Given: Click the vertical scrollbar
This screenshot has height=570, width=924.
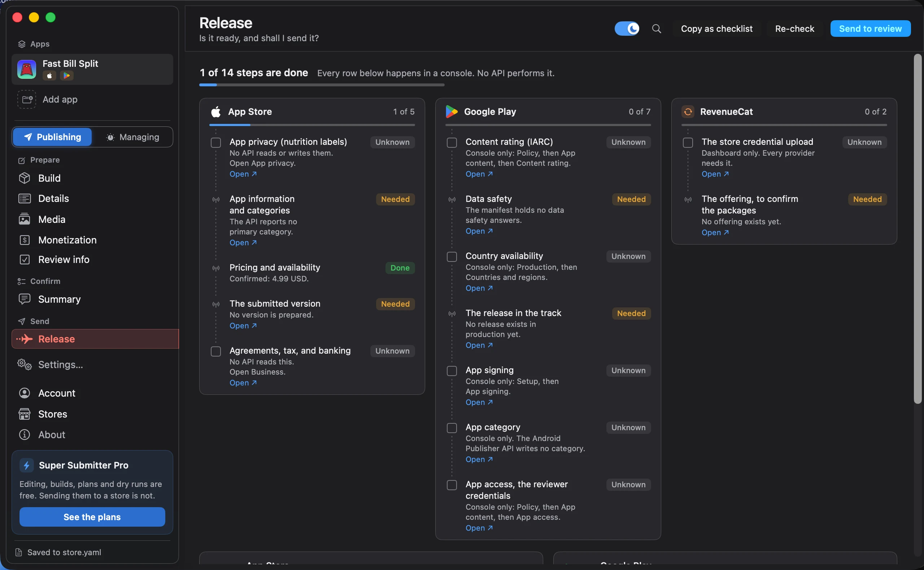Looking at the screenshot, I should coord(918,229).
